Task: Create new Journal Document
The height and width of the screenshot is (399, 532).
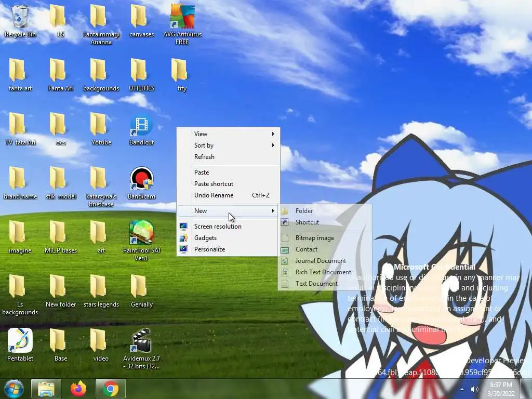Action: (x=325, y=261)
